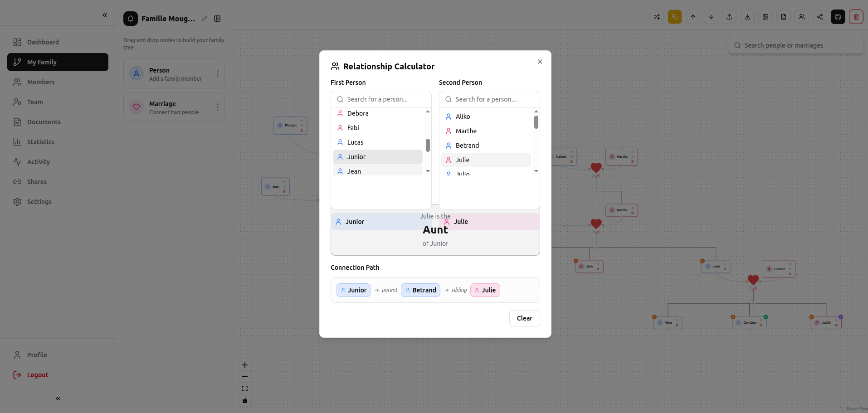Select the Christian node on canvas
This screenshot has width=868, height=413.
(x=749, y=323)
